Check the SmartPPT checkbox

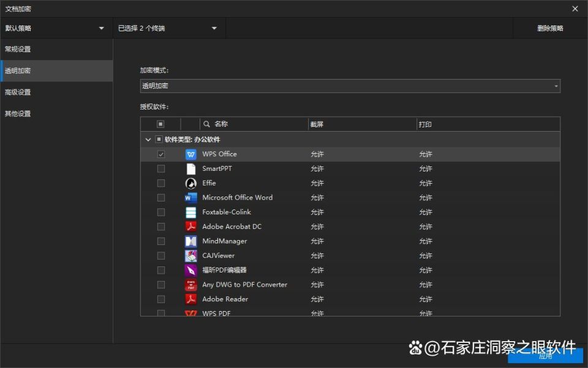[x=161, y=168]
